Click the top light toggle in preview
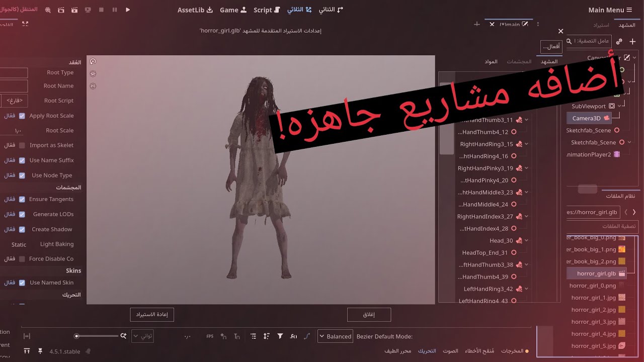 point(93,61)
